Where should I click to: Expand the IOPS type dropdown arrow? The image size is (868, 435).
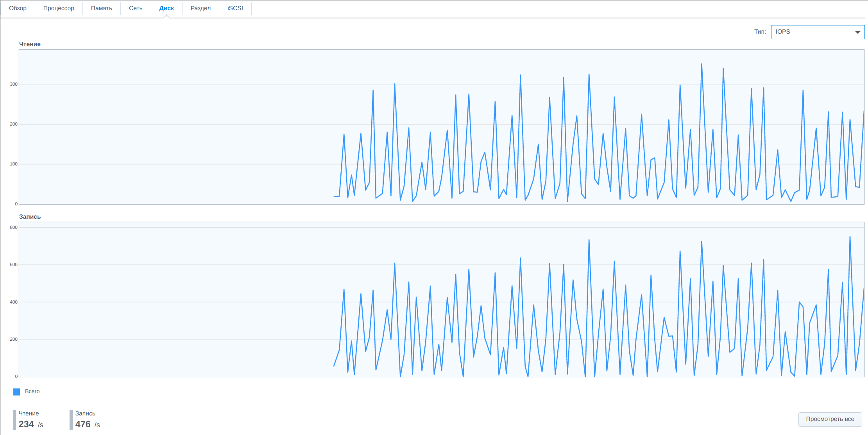[857, 32]
